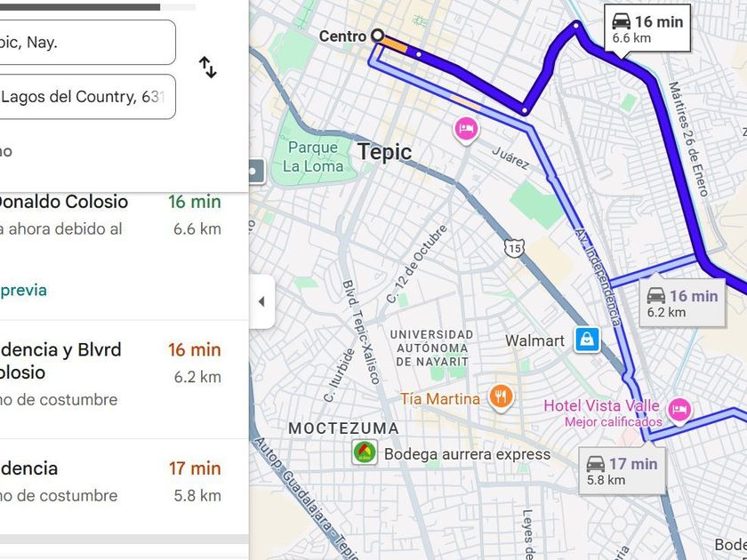This screenshot has height=560, width=747.
Task: Click the Highway 15 shield icon
Action: coord(512,247)
